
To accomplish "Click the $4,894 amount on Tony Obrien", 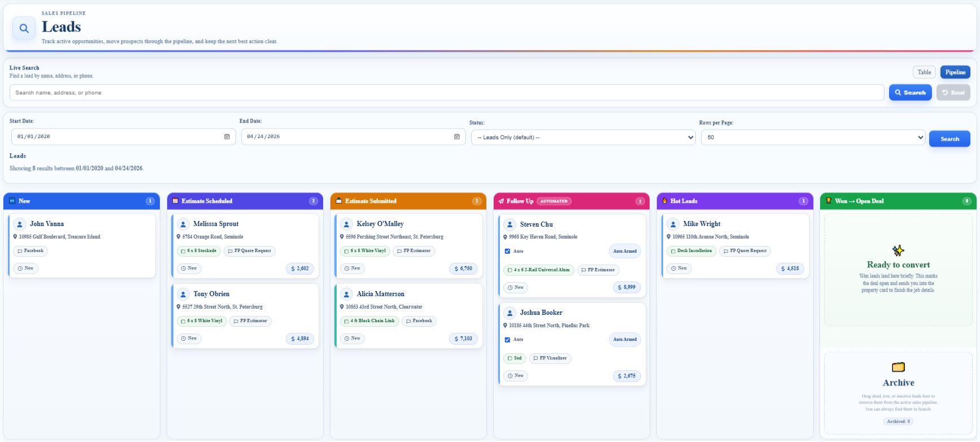I will coord(300,339).
